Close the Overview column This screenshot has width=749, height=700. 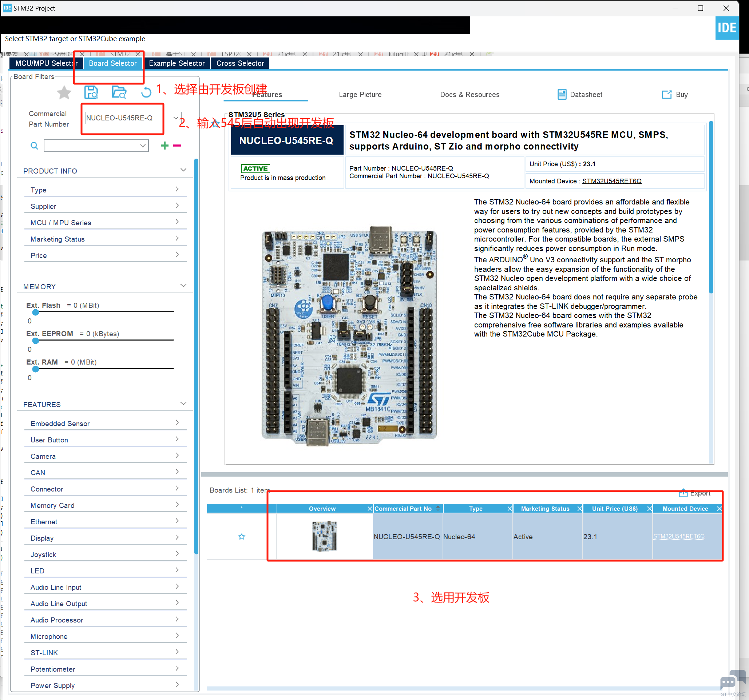click(370, 509)
